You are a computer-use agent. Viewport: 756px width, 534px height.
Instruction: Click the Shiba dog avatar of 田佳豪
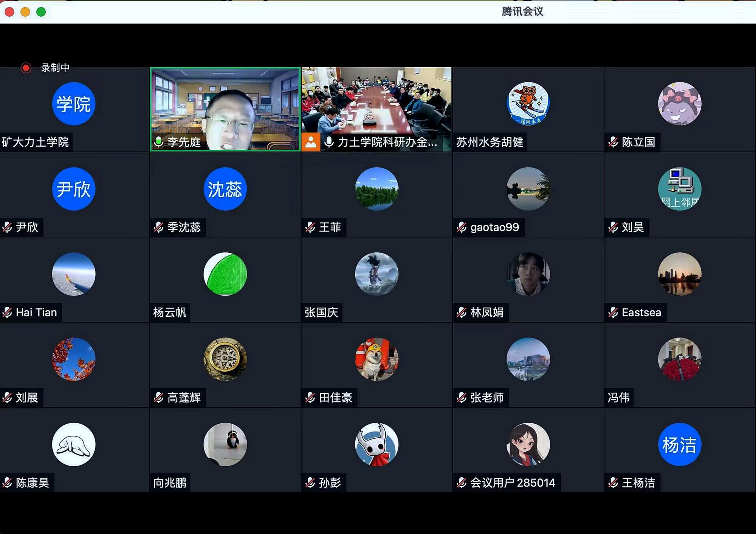376,359
